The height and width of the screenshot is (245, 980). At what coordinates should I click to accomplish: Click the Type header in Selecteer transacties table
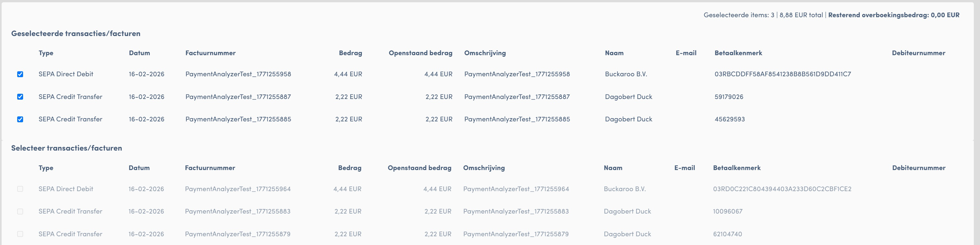pos(46,168)
